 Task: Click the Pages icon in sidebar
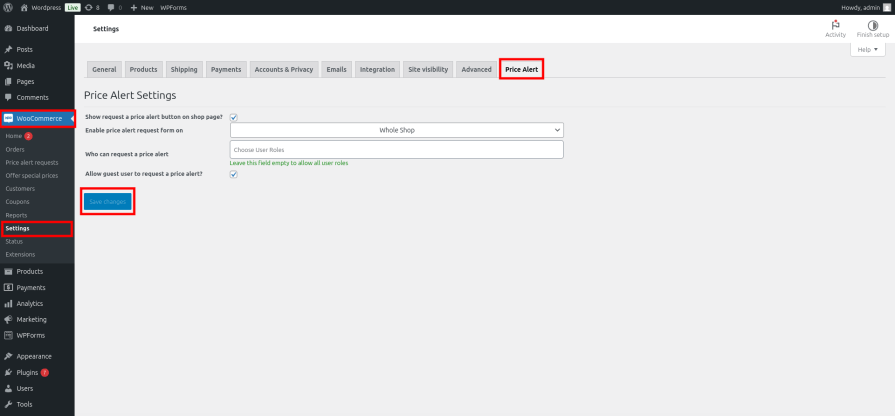[8, 82]
